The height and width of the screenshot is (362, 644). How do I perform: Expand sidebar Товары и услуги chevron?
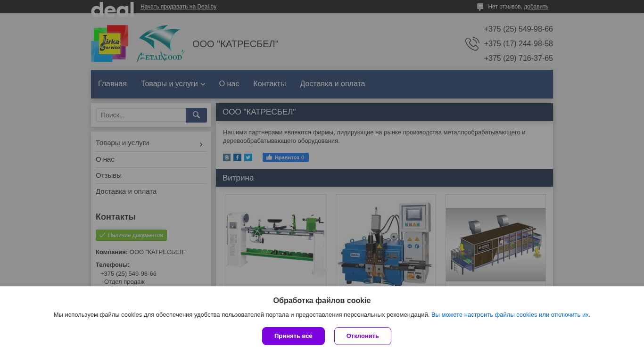tap(201, 144)
